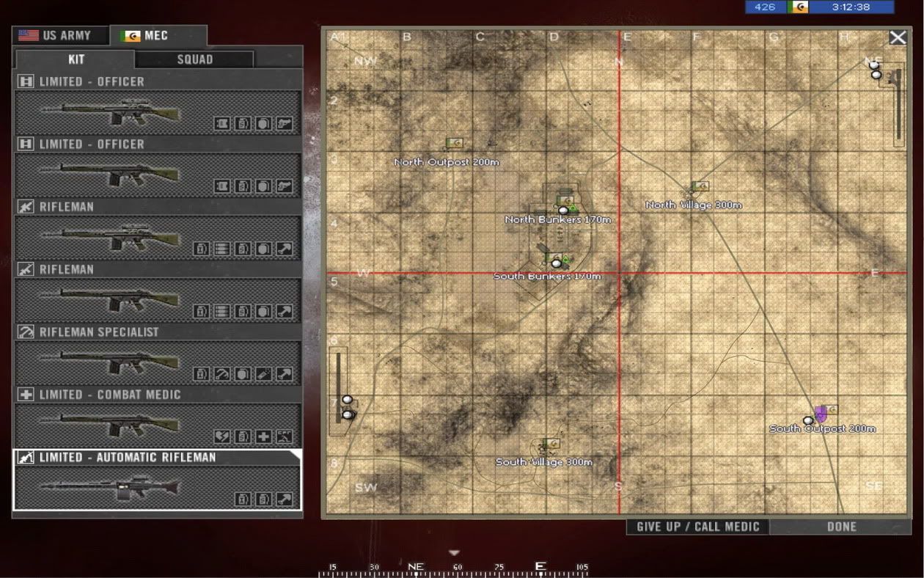The height and width of the screenshot is (578, 924).
Task: Click the purple marker near South Outpost
Action: pyautogui.click(x=821, y=414)
